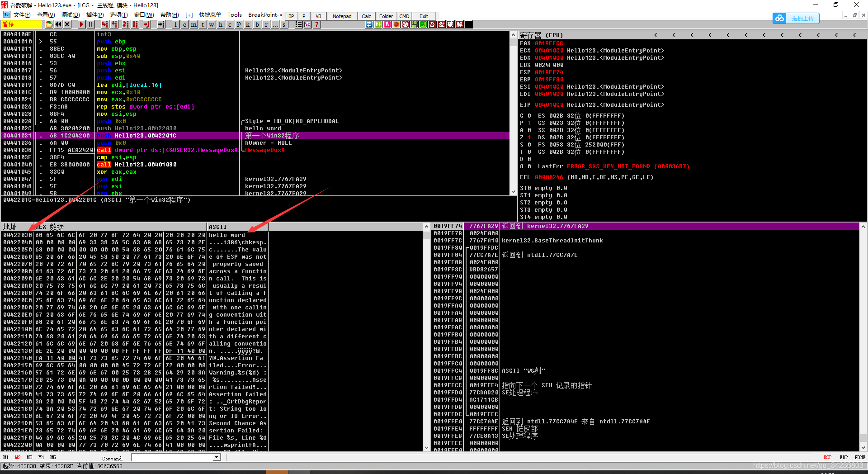Click the red question mark help icon

coord(317,24)
